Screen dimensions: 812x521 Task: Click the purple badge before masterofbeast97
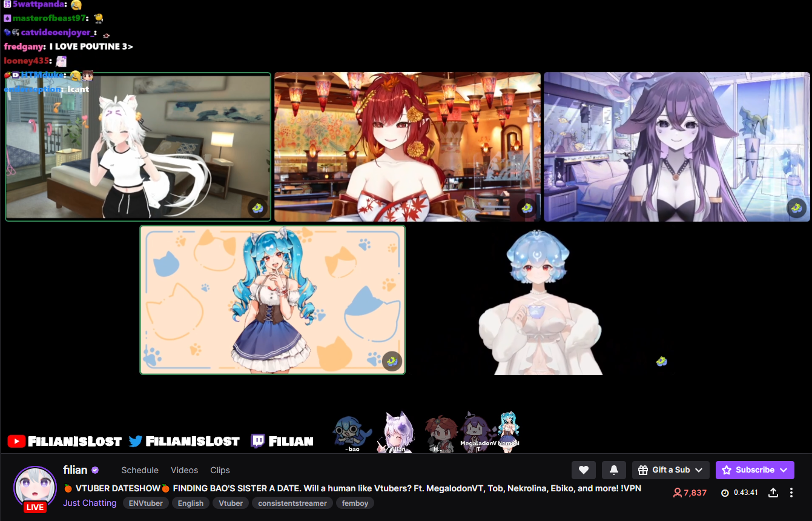click(x=7, y=18)
